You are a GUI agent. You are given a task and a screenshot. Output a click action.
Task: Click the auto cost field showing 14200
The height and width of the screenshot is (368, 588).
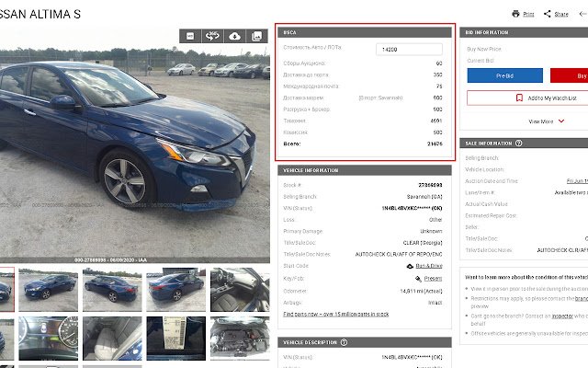click(409, 49)
